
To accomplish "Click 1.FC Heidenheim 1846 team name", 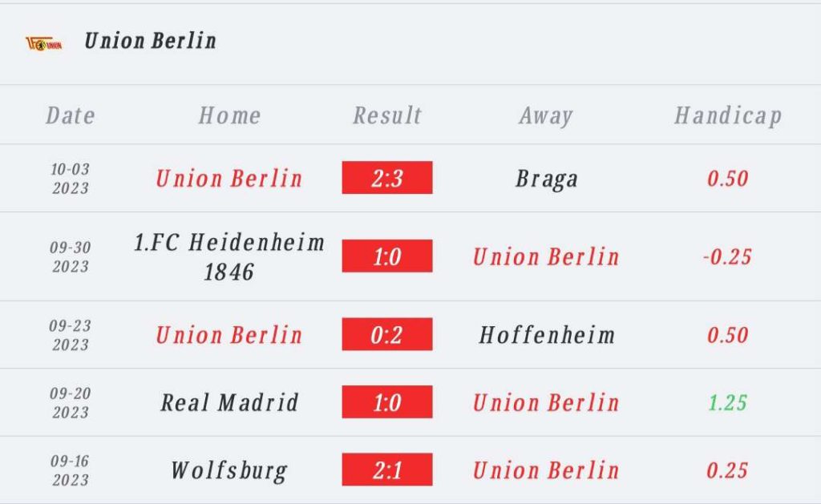I will (229, 257).
